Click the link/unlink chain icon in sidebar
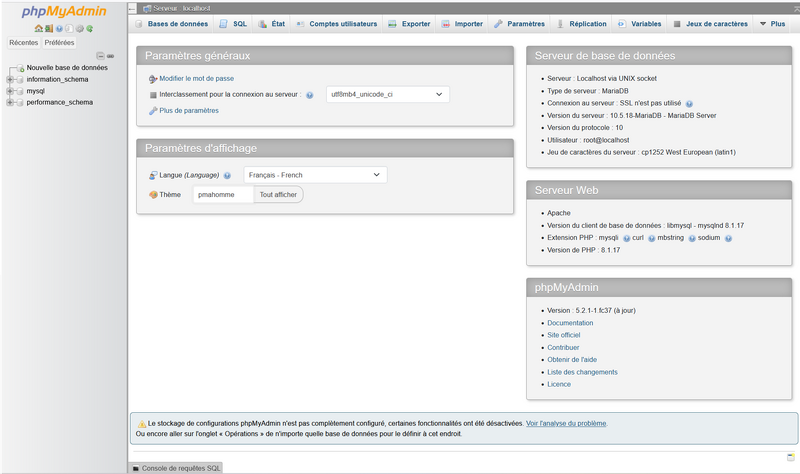The width and height of the screenshot is (800, 474). coord(110,56)
